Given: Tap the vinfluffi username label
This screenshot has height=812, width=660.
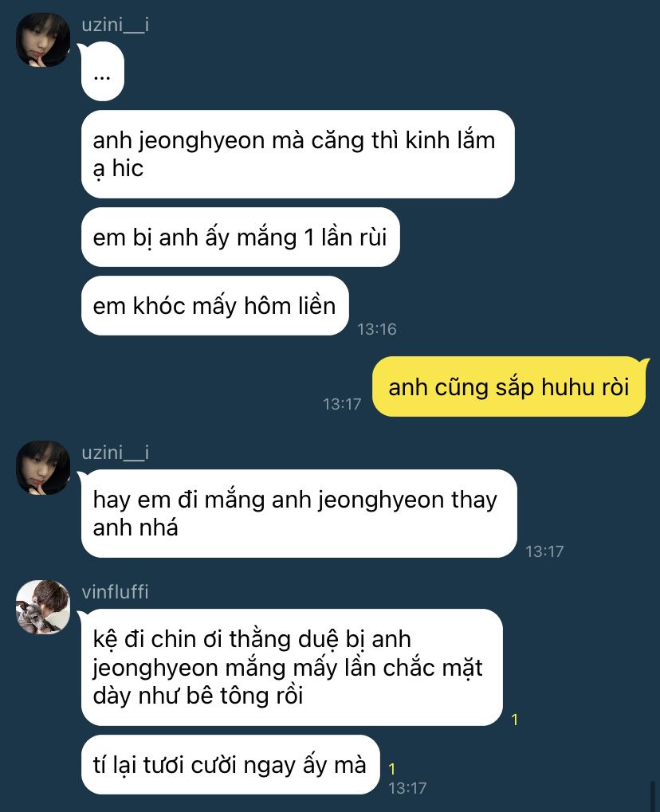Looking at the screenshot, I should click(x=115, y=591).
